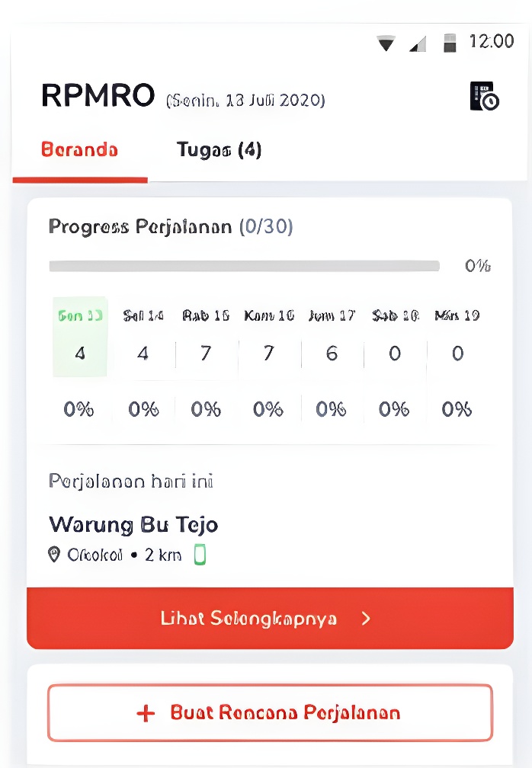Click Buat Rencana Perjalanan button
Image resolution: width=532 pixels, height=768 pixels.
click(x=270, y=713)
